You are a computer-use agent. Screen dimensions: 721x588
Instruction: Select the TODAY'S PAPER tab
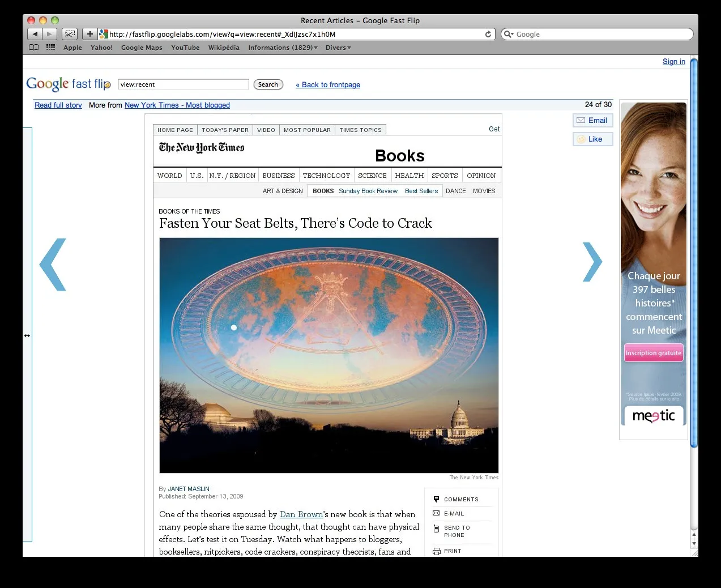point(225,130)
